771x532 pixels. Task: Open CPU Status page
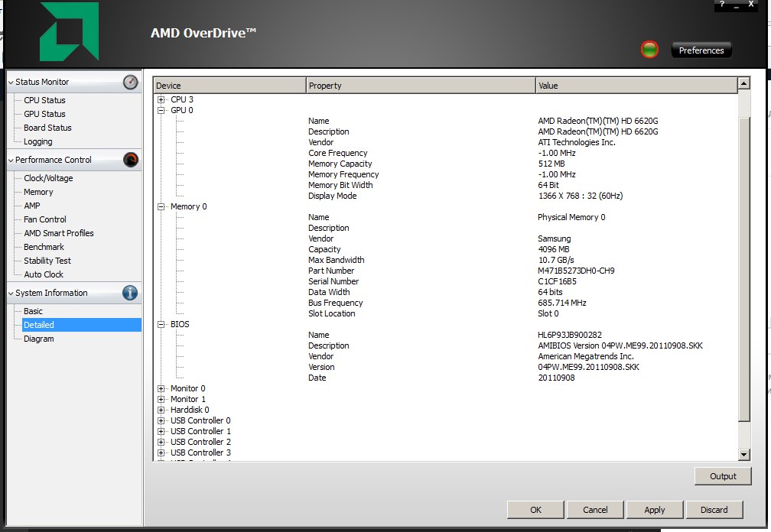click(44, 100)
